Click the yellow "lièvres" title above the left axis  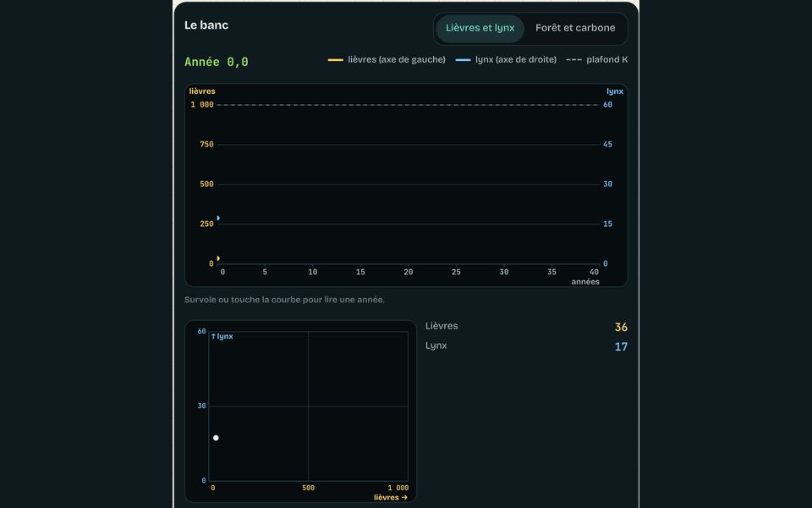[x=202, y=91]
